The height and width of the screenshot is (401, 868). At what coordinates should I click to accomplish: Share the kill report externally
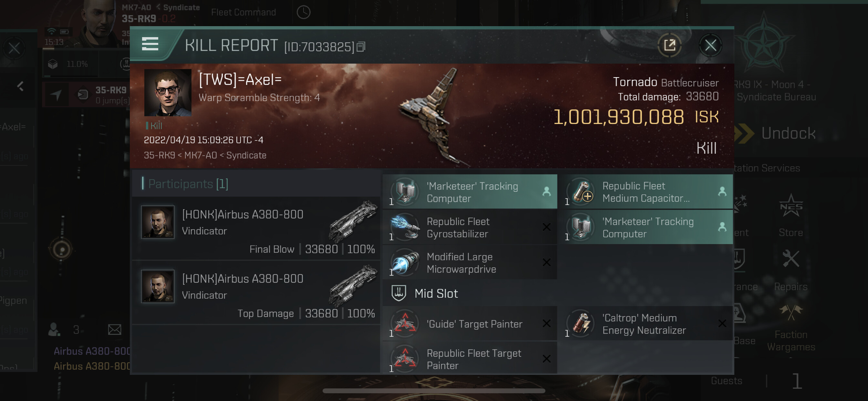click(669, 45)
